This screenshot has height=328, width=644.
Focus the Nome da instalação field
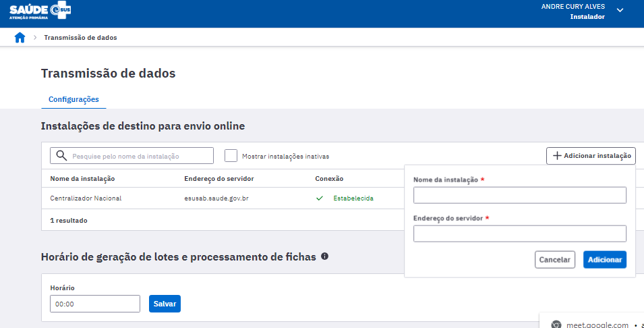point(519,195)
